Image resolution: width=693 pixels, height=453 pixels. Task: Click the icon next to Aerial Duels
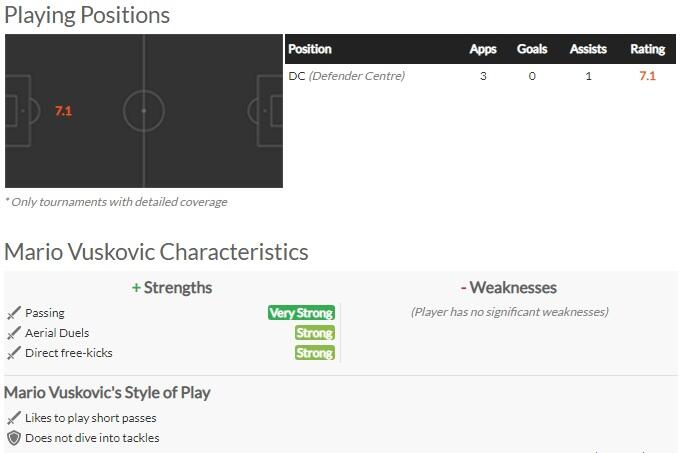pyautogui.click(x=14, y=333)
